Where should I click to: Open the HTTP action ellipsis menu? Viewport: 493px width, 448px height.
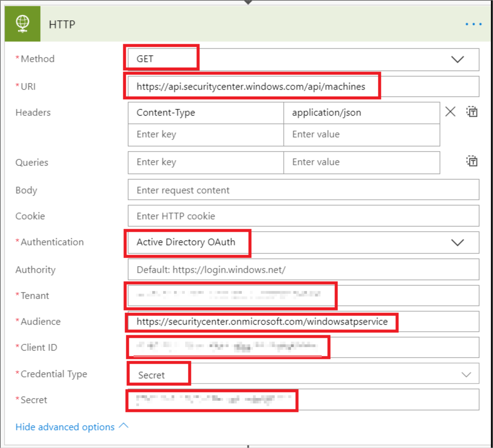pyautogui.click(x=473, y=24)
